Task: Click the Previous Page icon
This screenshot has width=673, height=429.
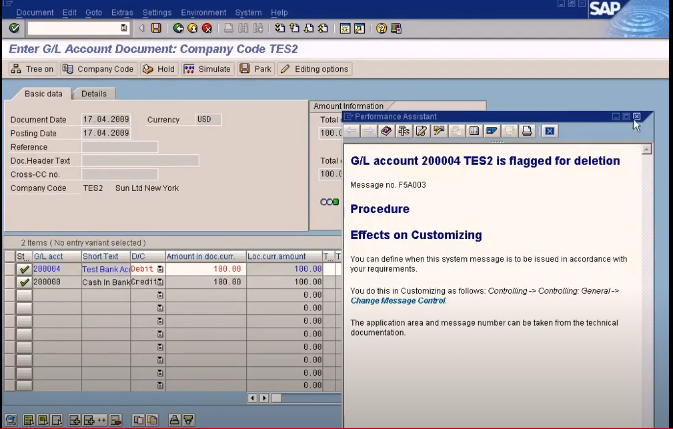Action: pos(294,28)
